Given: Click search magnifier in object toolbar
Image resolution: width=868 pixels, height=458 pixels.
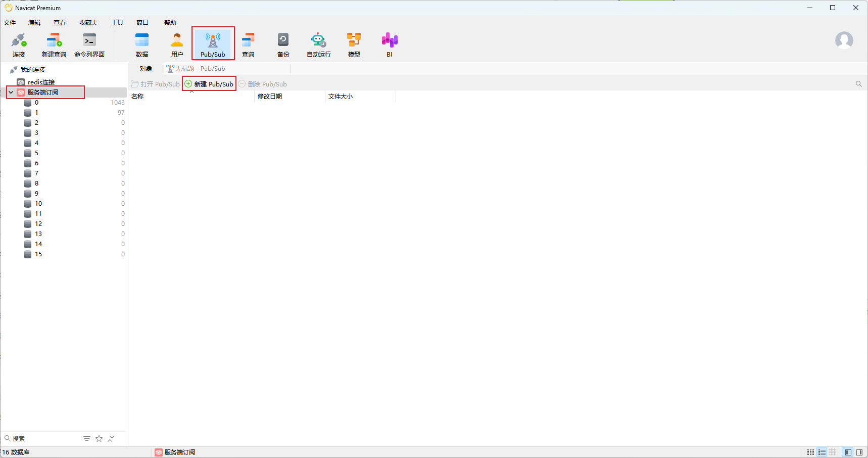Looking at the screenshot, I should [x=859, y=84].
